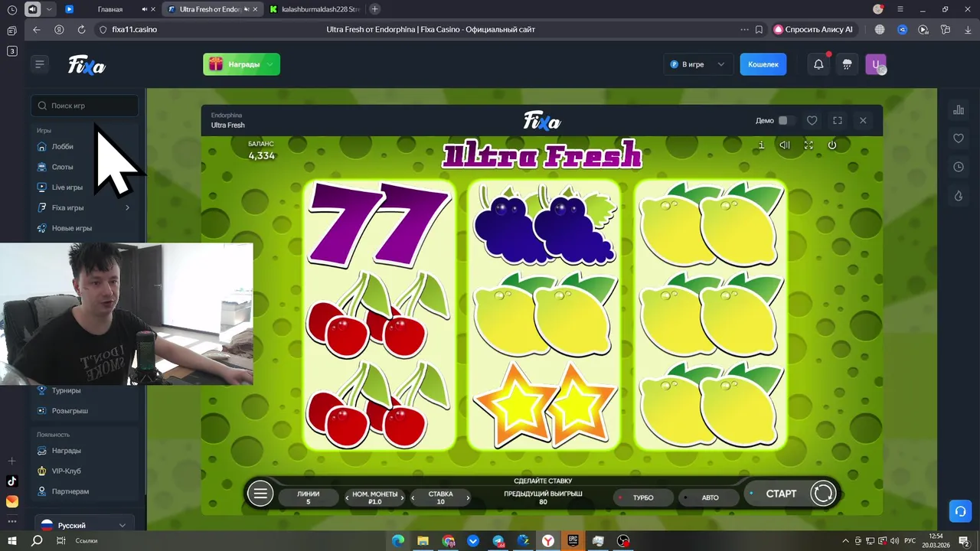Open recent history clock on right rail

(x=959, y=167)
